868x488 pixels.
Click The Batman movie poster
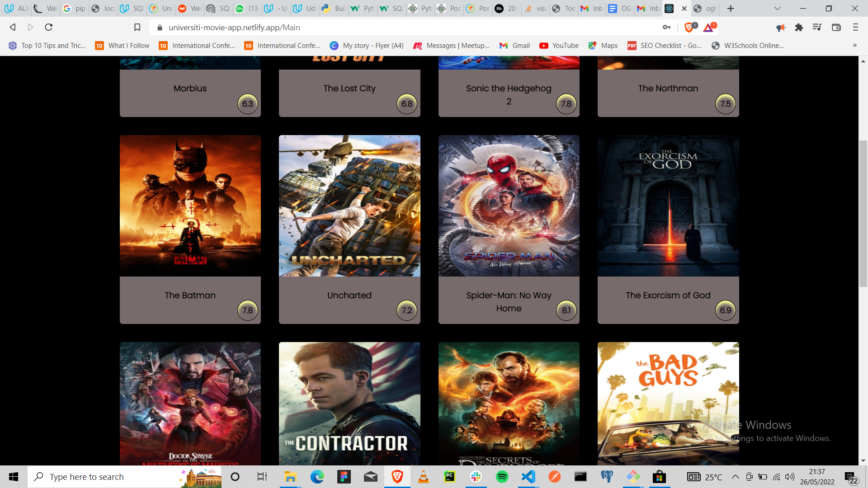tap(190, 206)
